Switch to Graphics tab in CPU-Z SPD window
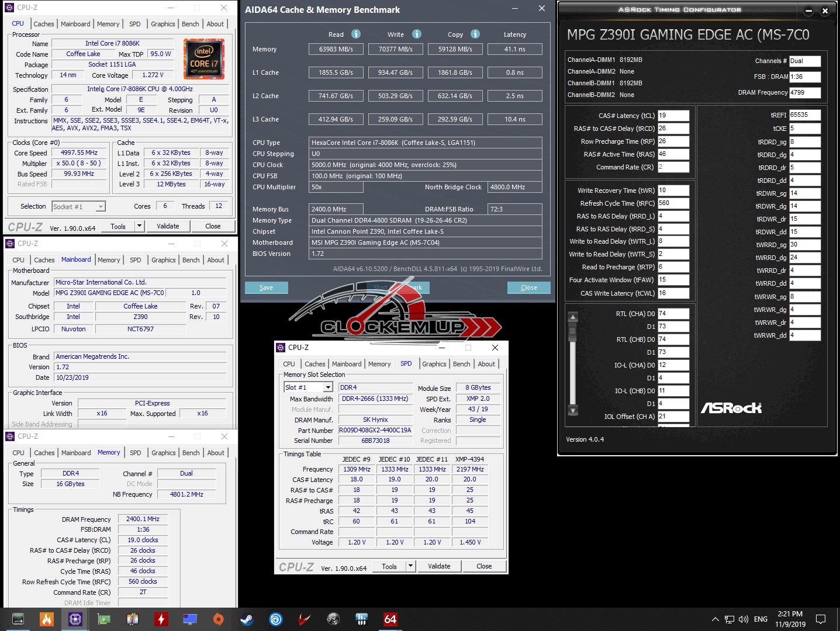Viewport: 840px width, 631px height. click(434, 364)
